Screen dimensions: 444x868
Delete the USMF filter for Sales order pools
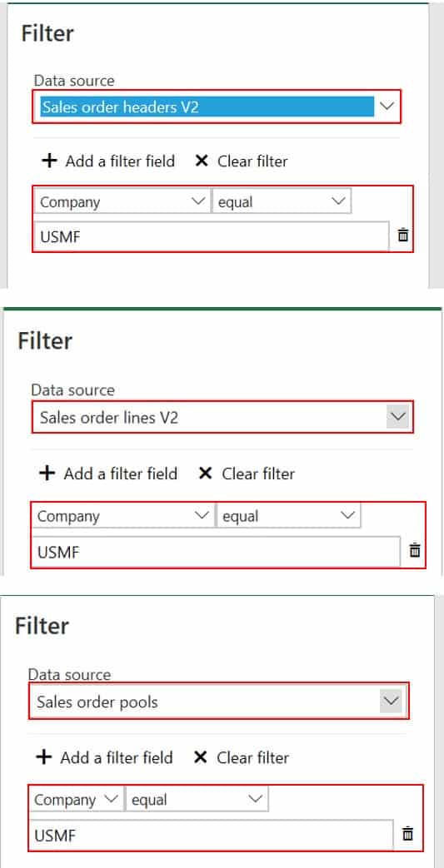click(x=407, y=834)
